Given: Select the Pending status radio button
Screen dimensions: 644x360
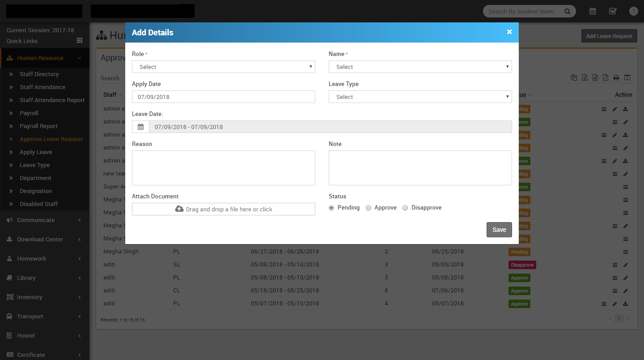Looking at the screenshot, I should click(x=331, y=208).
